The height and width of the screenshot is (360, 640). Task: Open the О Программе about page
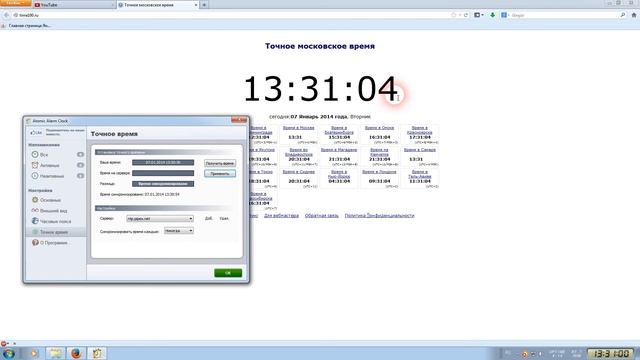click(55, 242)
